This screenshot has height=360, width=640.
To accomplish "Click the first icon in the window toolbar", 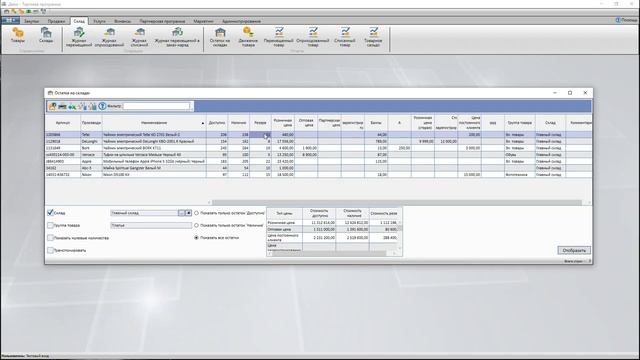I will (x=52, y=107).
